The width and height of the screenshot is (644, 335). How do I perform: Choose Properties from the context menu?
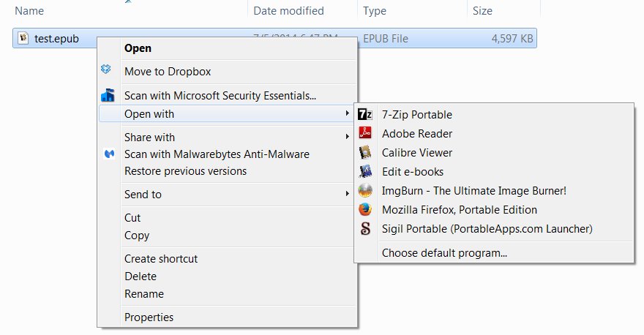[x=149, y=317]
